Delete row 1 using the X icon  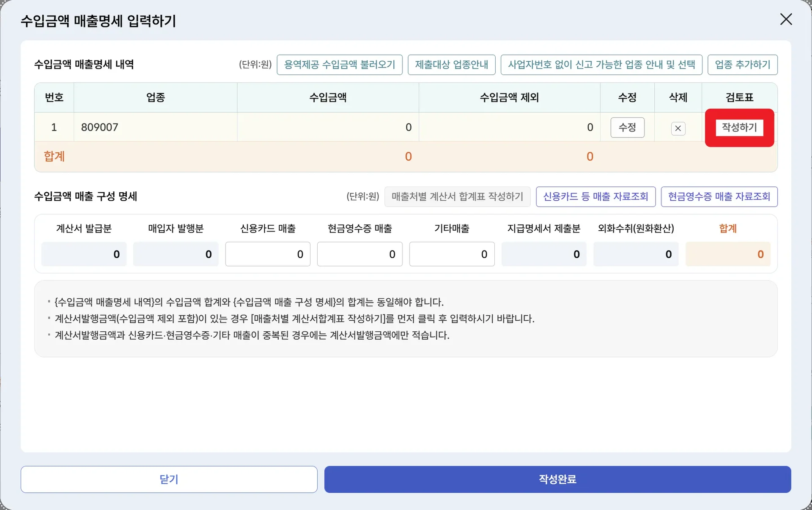pos(678,128)
